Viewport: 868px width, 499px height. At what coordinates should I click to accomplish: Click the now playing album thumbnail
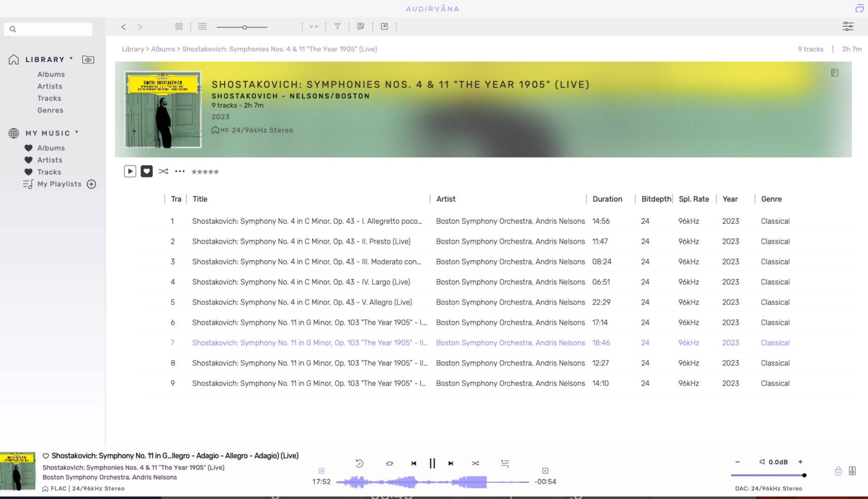(x=18, y=471)
